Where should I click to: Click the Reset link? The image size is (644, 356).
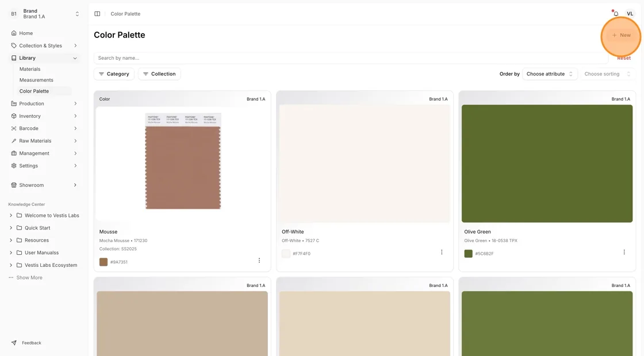(x=624, y=58)
